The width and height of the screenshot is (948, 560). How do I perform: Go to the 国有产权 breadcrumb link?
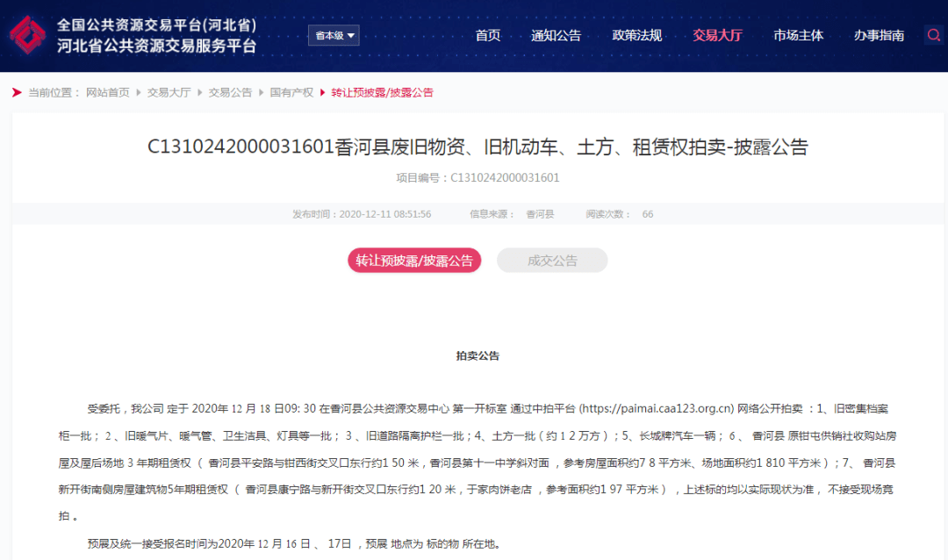click(x=291, y=92)
